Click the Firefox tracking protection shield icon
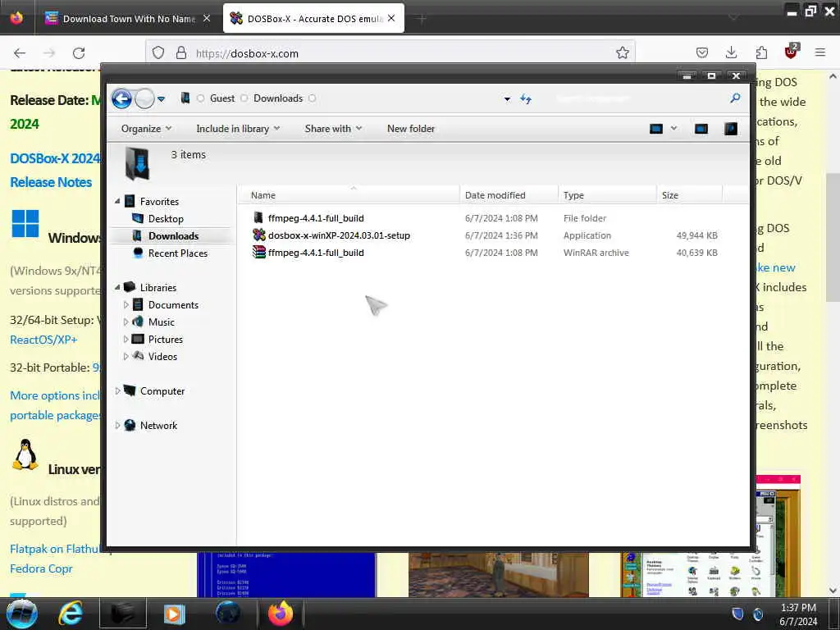Image resolution: width=840 pixels, height=630 pixels. [158, 52]
